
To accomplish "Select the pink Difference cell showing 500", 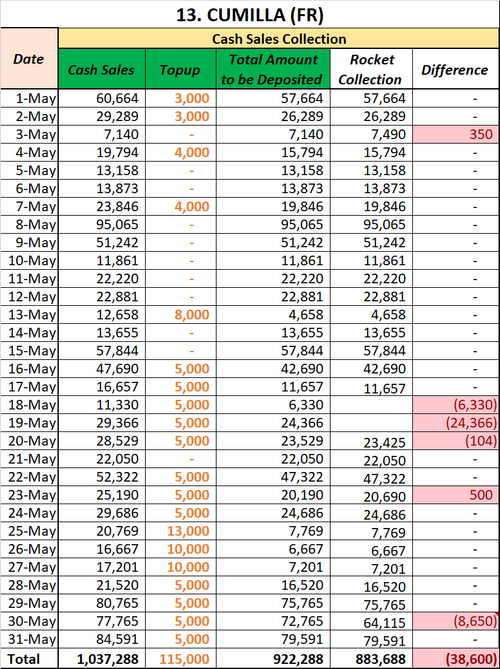I will point(456,495).
